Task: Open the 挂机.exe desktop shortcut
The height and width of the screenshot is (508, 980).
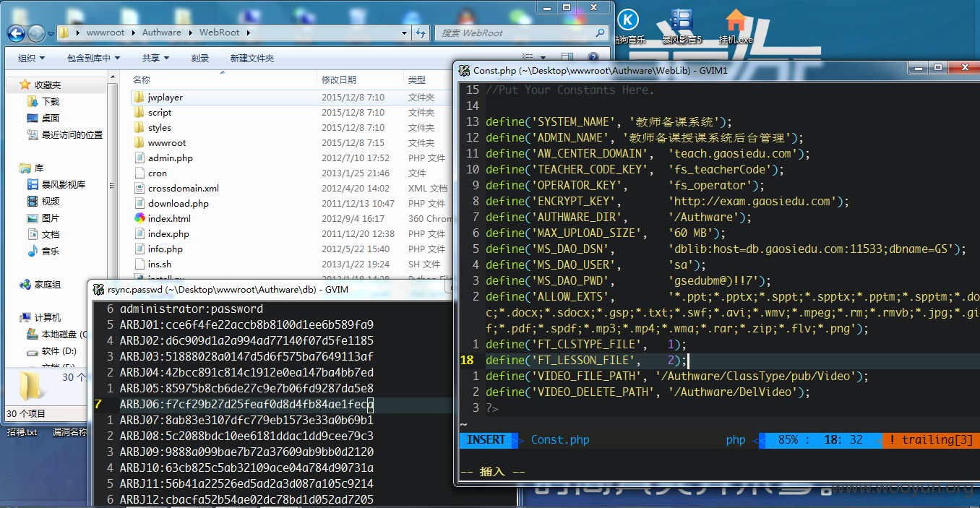Action: point(736,27)
